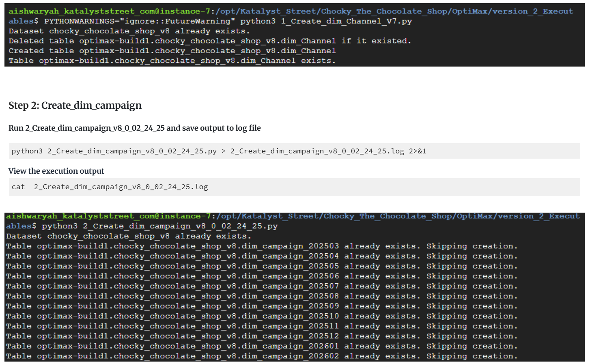Click the dim_campaign_202508 already exists line
590x364 pixels.
262,296
